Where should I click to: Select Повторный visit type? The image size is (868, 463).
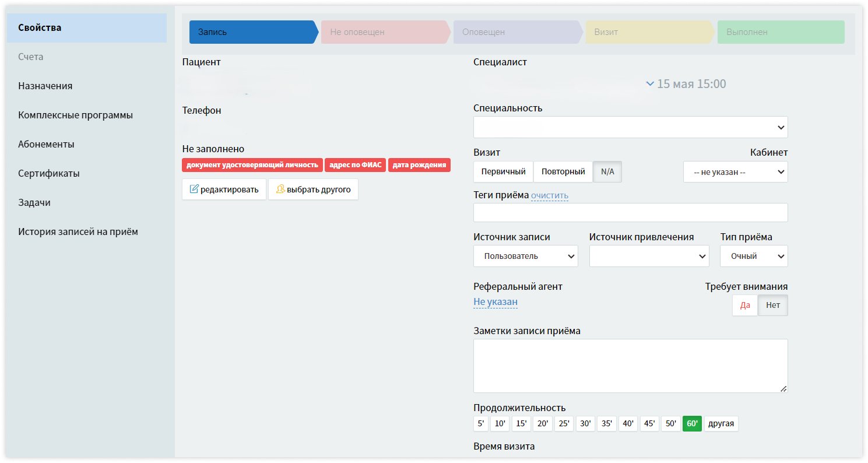pyautogui.click(x=563, y=172)
